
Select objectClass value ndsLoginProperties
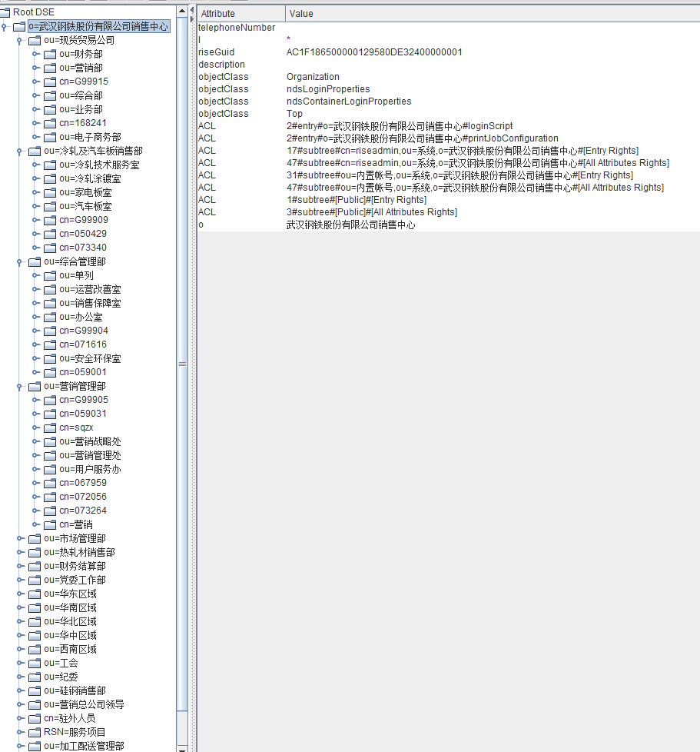coord(328,89)
